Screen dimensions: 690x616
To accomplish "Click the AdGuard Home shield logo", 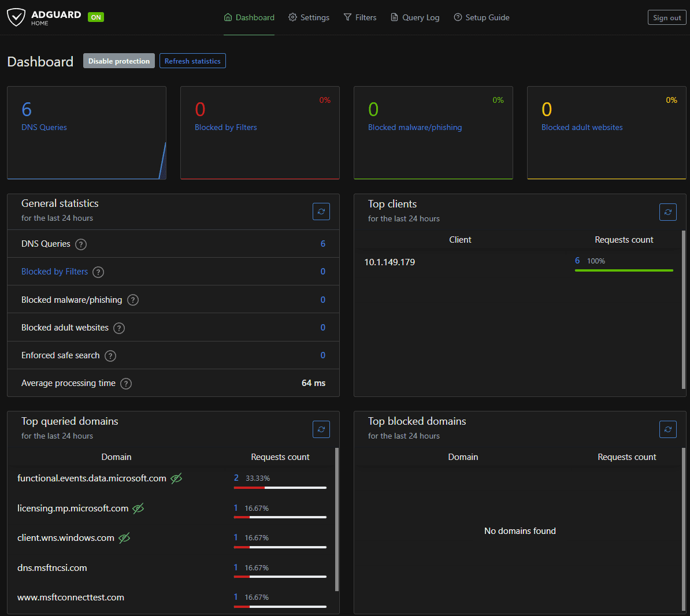I will [16, 17].
